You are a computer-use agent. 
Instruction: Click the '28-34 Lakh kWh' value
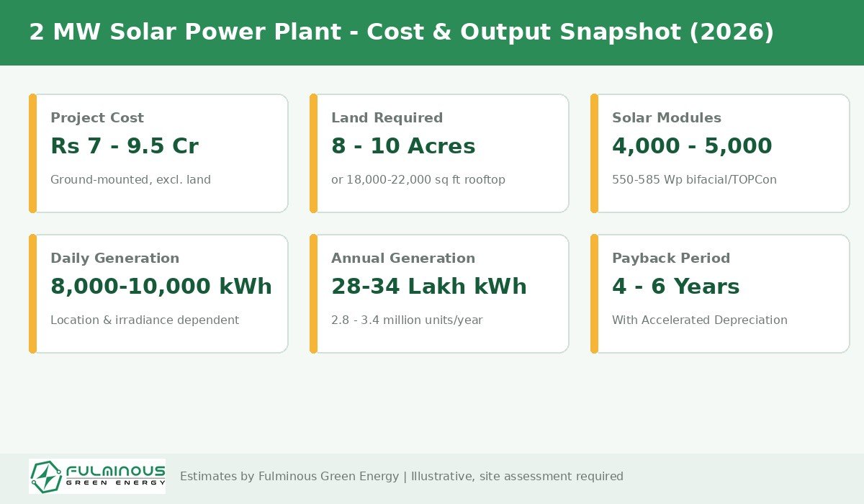(x=429, y=287)
